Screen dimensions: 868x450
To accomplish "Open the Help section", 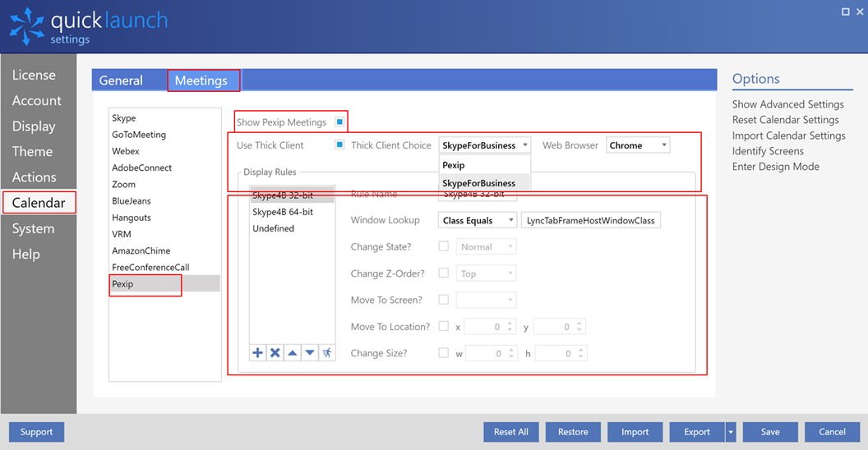I will coord(26,254).
